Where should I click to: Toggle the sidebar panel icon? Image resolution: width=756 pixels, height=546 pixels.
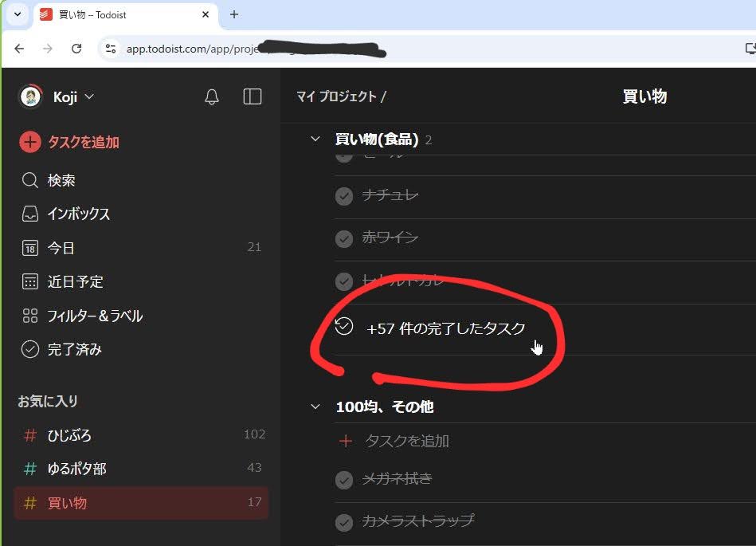(253, 96)
